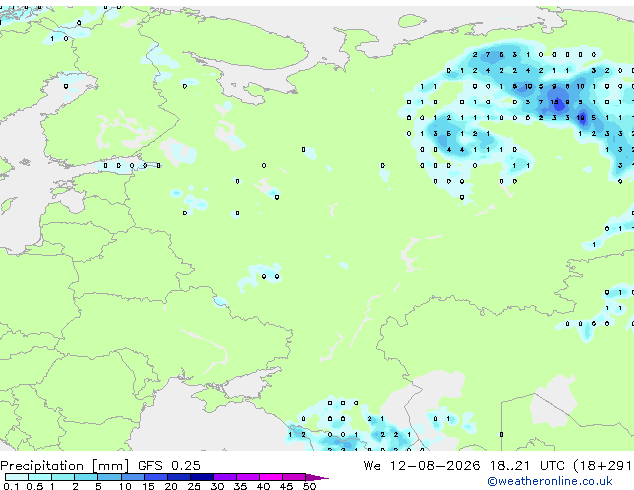The width and height of the screenshot is (634, 490).
Task: Select the 2–5 mm legend color swatch
Action: coord(86,477)
